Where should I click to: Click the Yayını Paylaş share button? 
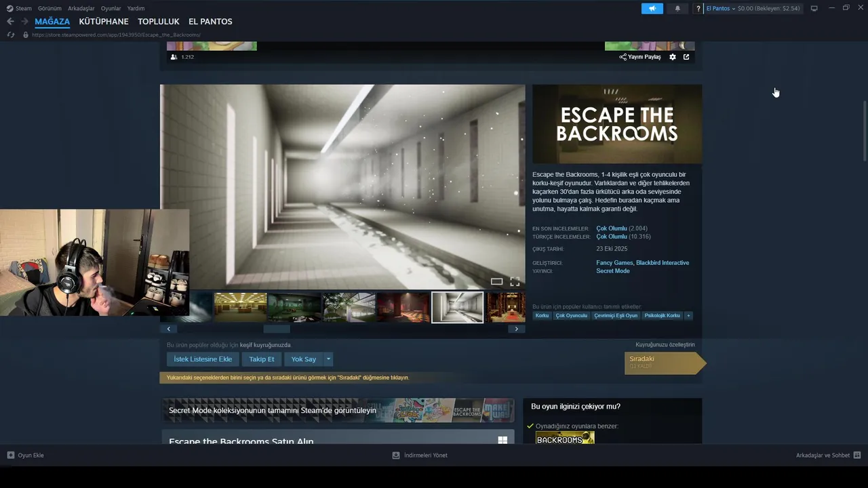click(x=640, y=57)
